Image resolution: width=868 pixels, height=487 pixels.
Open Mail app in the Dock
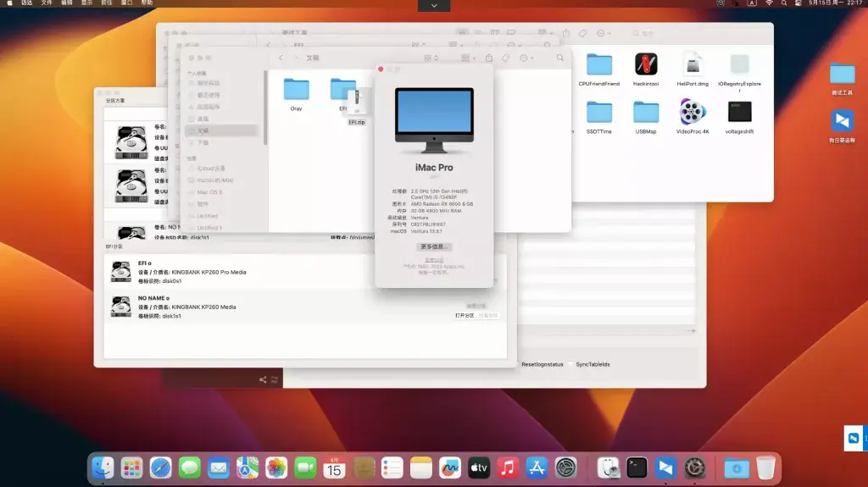click(x=218, y=468)
